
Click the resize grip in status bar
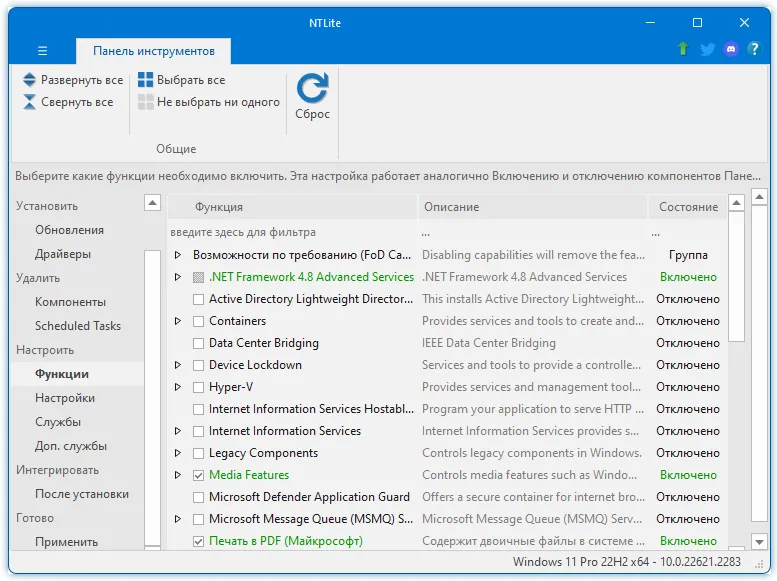[x=759, y=564]
